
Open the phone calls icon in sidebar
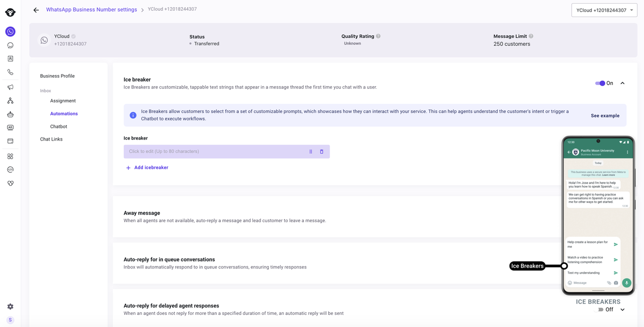10,73
